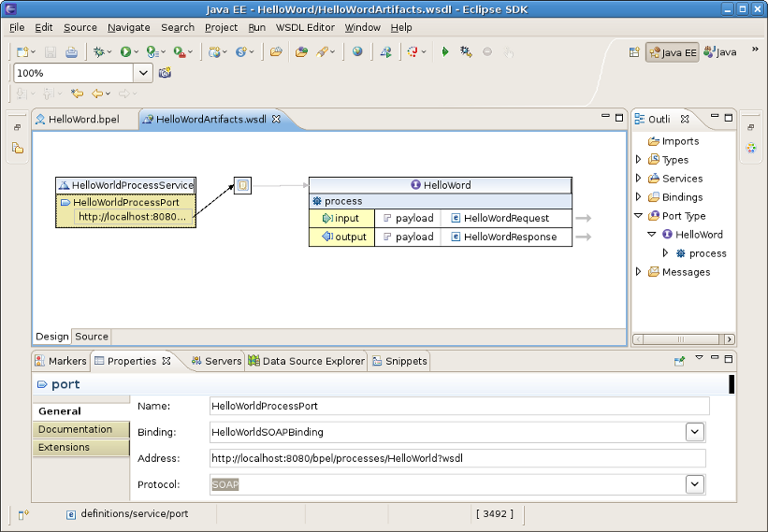Launch Debug with the bug icon

99,51
